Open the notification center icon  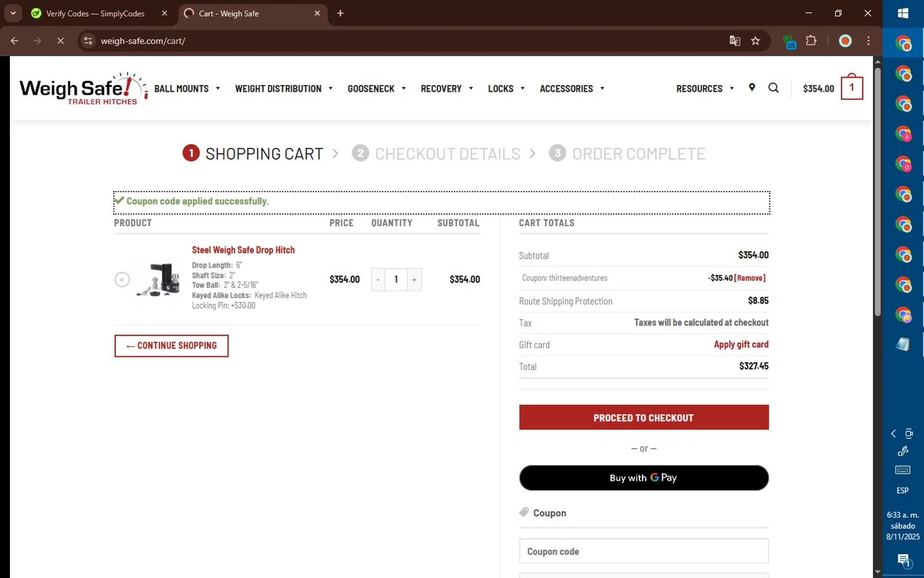click(903, 560)
